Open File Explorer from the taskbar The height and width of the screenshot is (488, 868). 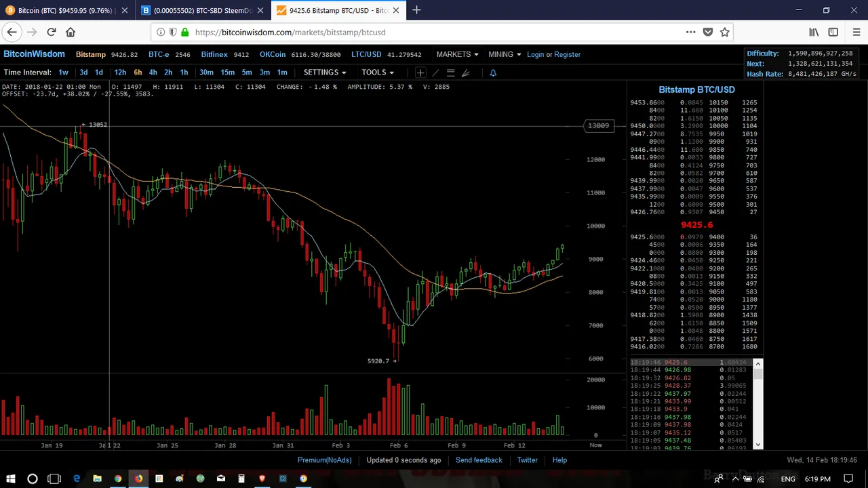[97, 479]
